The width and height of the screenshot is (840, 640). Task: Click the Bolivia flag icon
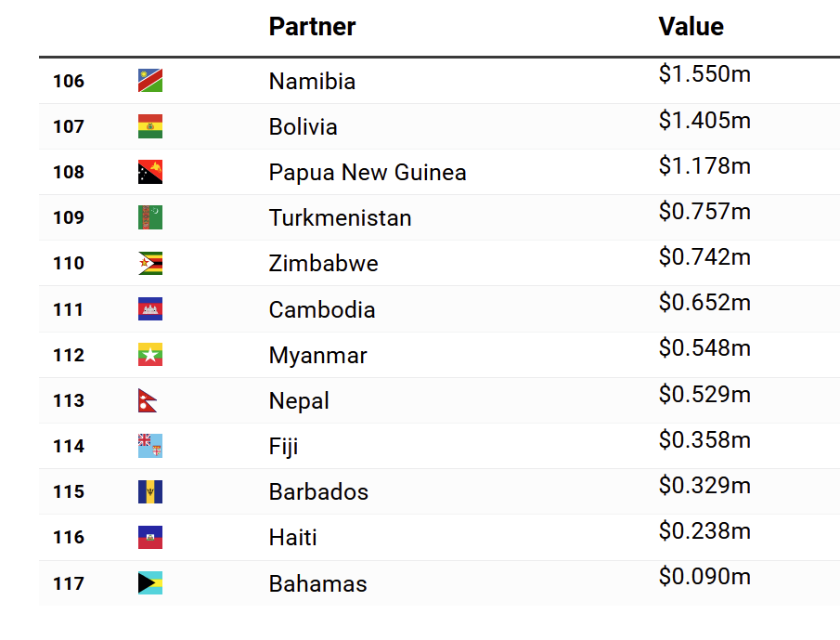150,126
